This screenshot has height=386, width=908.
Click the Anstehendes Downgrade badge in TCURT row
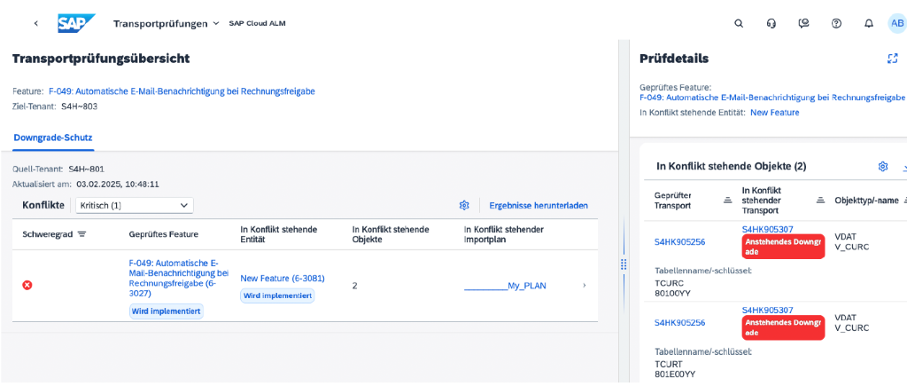point(783,328)
